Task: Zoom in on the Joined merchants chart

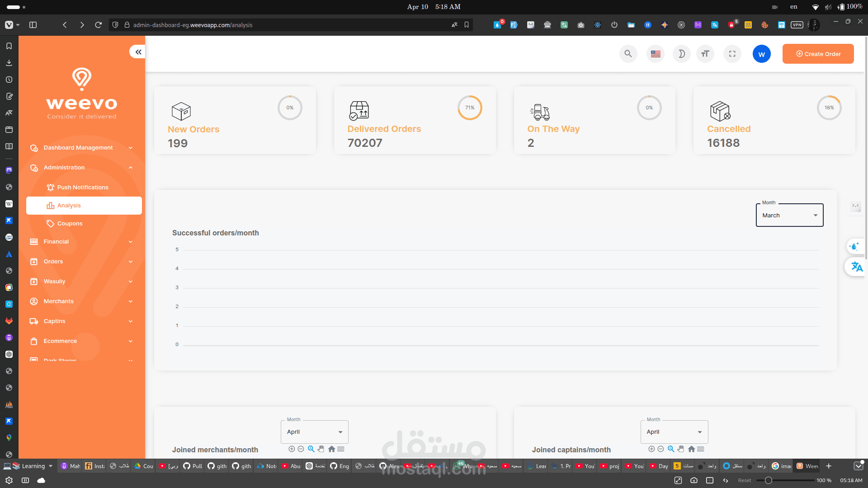Action: [x=311, y=449]
